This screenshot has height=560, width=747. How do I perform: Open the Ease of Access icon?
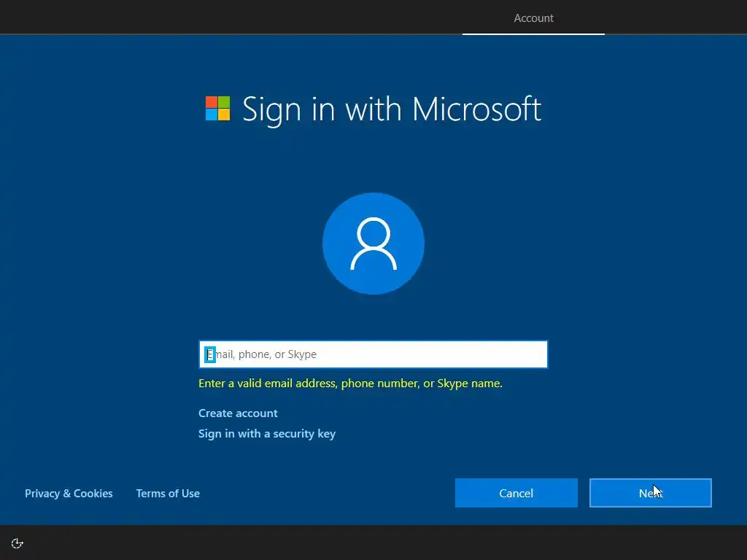pos(18,543)
